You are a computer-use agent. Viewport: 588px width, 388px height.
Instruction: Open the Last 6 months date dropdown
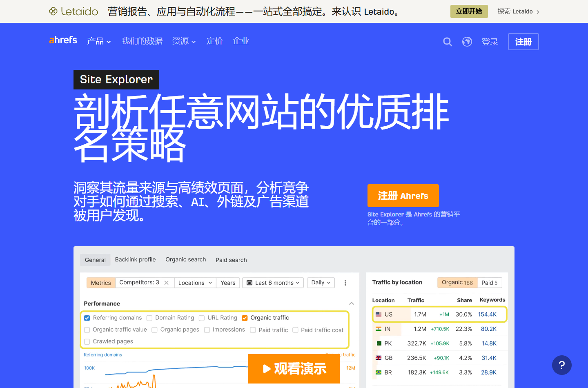coord(273,283)
